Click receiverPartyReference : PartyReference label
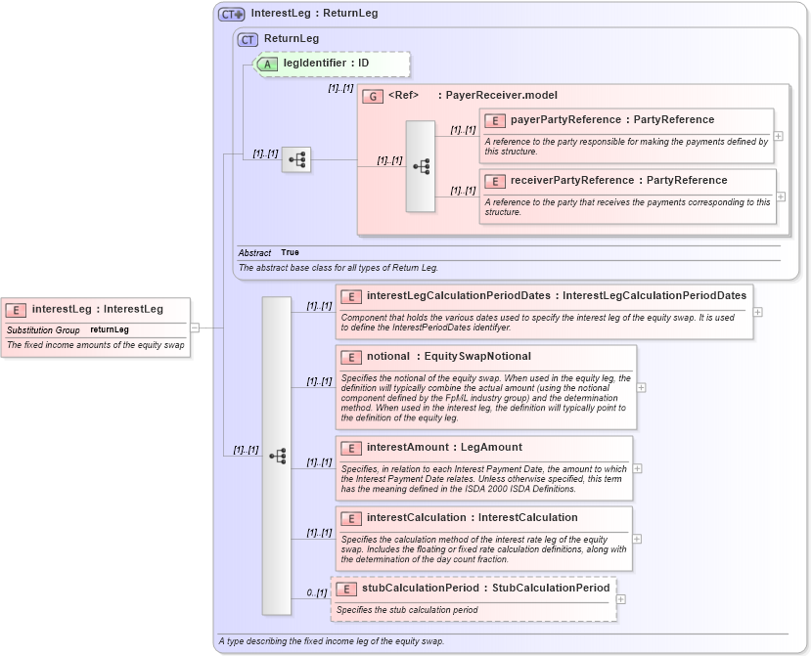 619,180
